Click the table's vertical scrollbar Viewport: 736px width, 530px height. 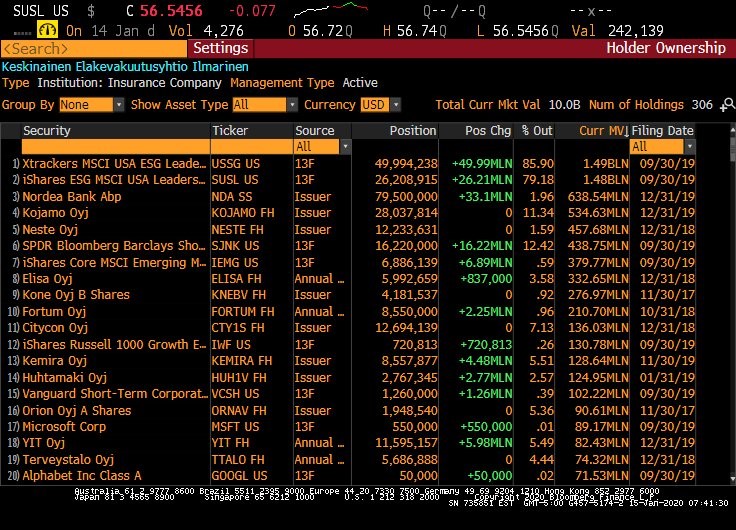pos(732,303)
